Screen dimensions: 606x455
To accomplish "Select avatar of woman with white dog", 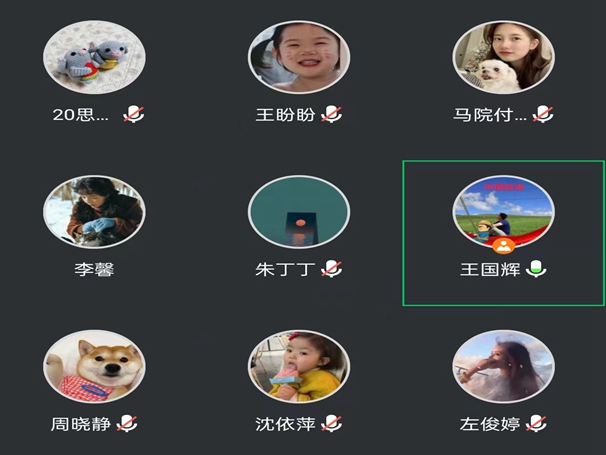I will pyautogui.click(x=503, y=57).
